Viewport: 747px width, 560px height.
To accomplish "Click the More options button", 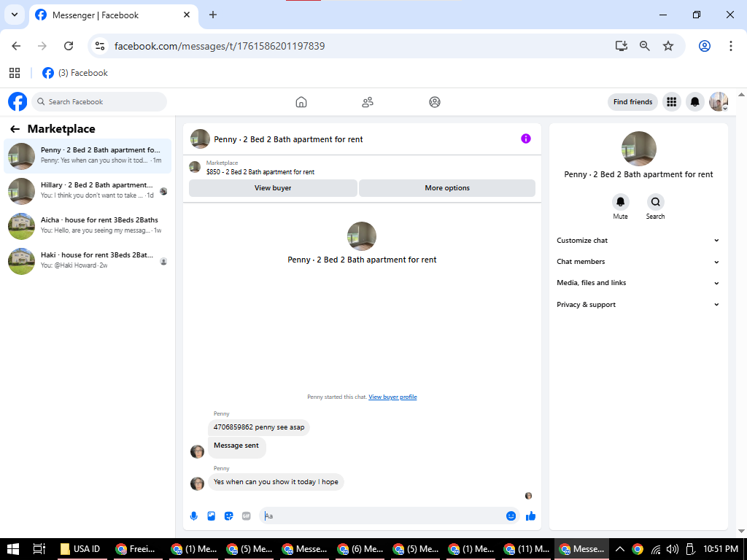I will [x=447, y=188].
